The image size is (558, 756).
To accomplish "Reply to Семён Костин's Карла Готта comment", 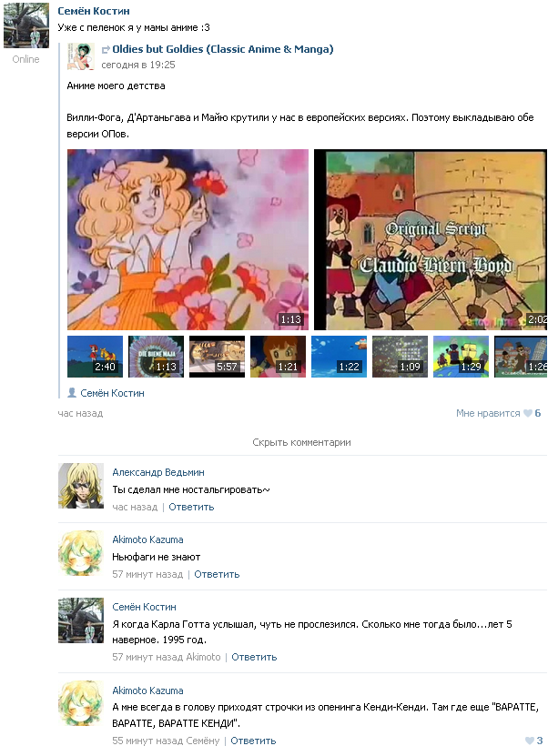I will click(x=254, y=657).
